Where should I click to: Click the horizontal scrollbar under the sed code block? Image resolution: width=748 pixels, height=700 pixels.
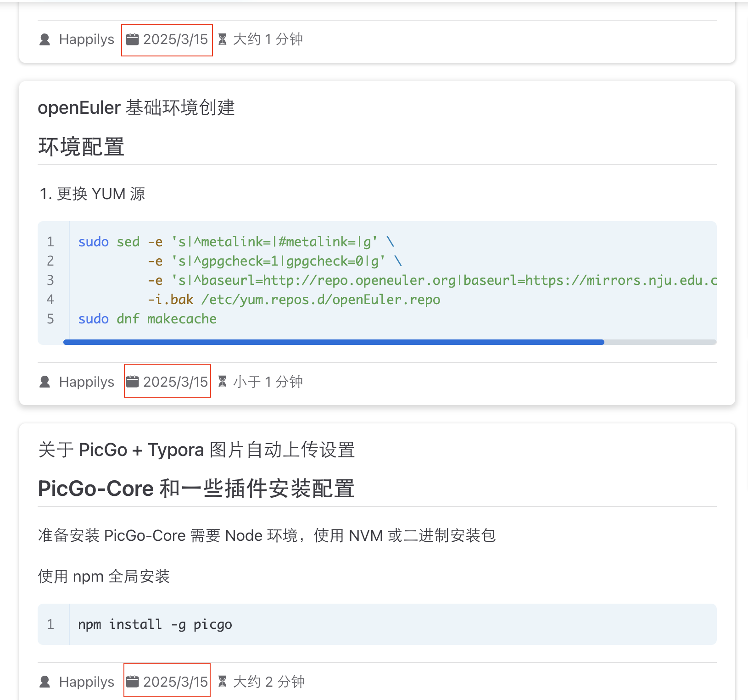[334, 341]
